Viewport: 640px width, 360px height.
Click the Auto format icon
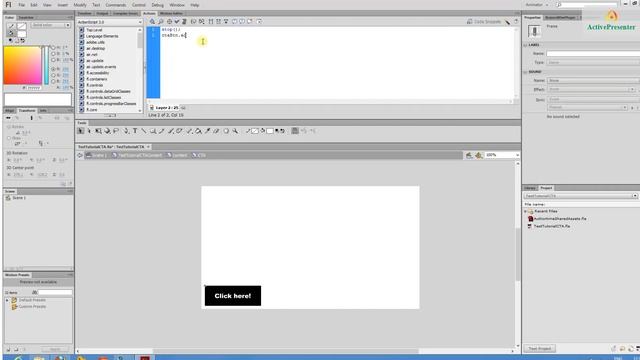pyautogui.click(x=184, y=22)
